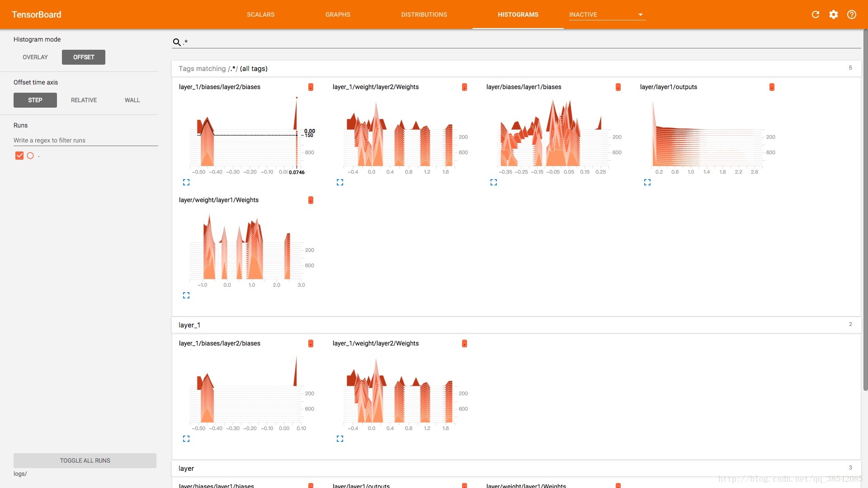Set offset time axis to WALL
The image size is (868, 488).
[132, 100]
